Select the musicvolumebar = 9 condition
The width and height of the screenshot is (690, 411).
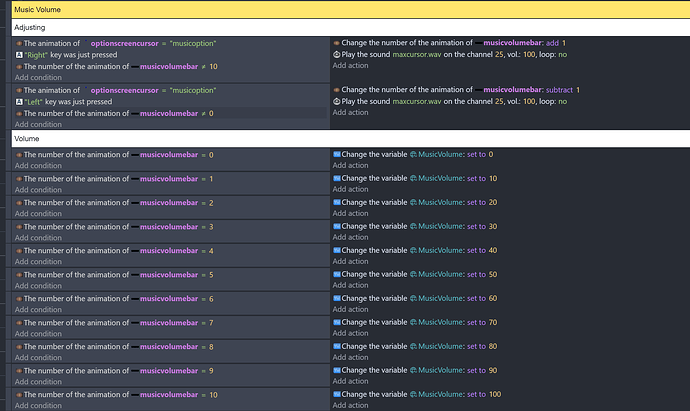(x=118, y=371)
